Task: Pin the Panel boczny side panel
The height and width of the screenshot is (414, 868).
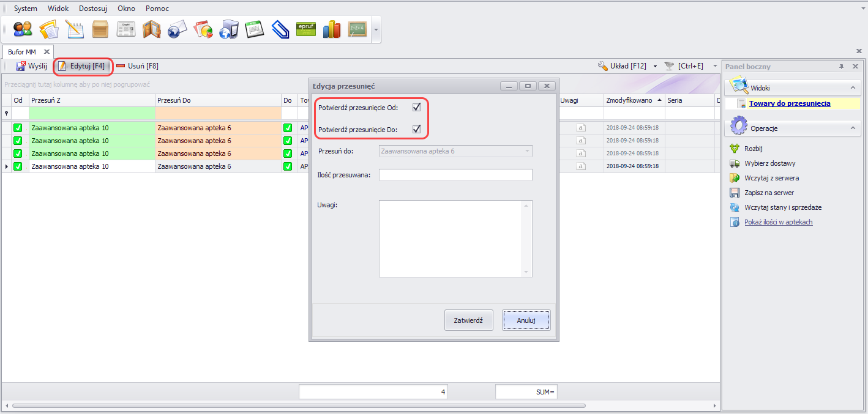Action: [x=841, y=67]
